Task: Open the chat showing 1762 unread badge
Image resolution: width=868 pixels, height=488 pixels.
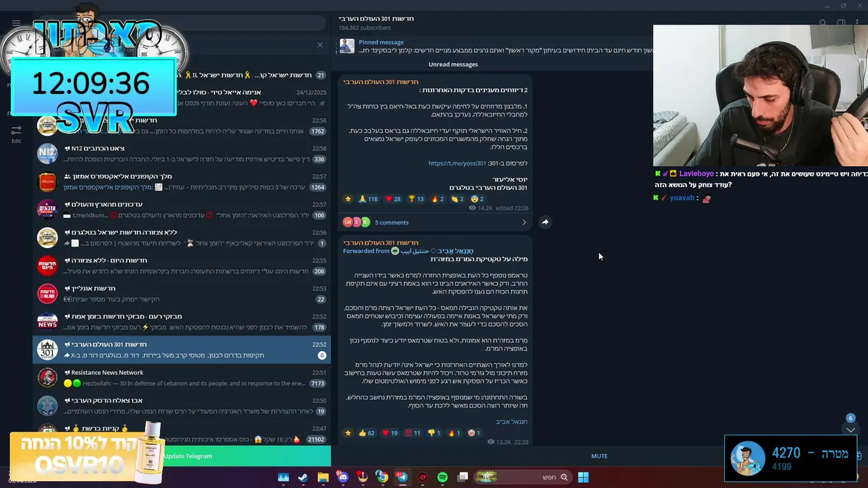Action: pos(182,125)
